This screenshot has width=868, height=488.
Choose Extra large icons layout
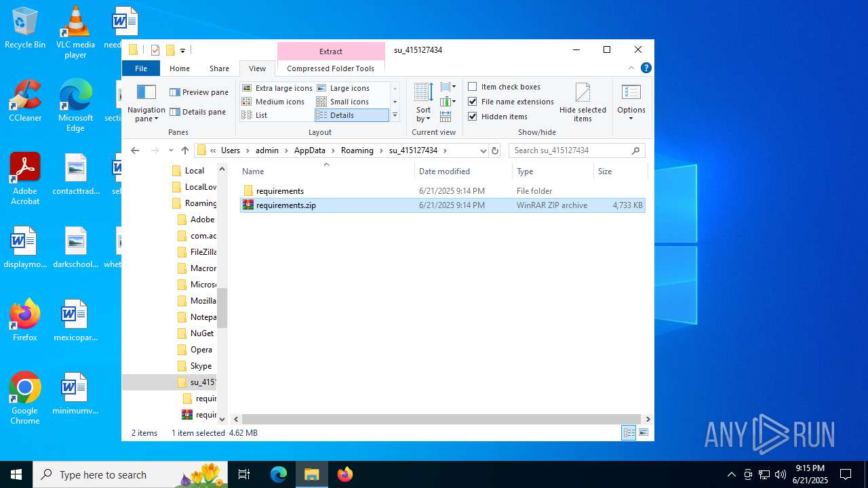click(x=277, y=88)
